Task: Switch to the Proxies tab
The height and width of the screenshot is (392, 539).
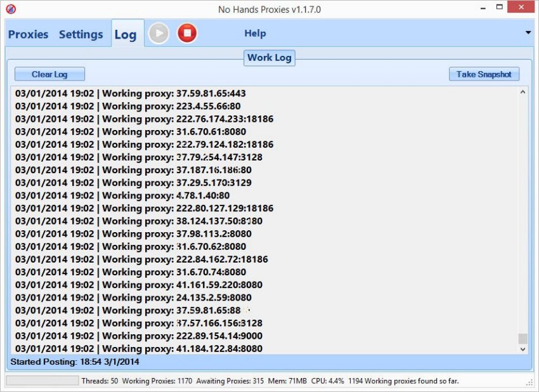Action: tap(28, 34)
